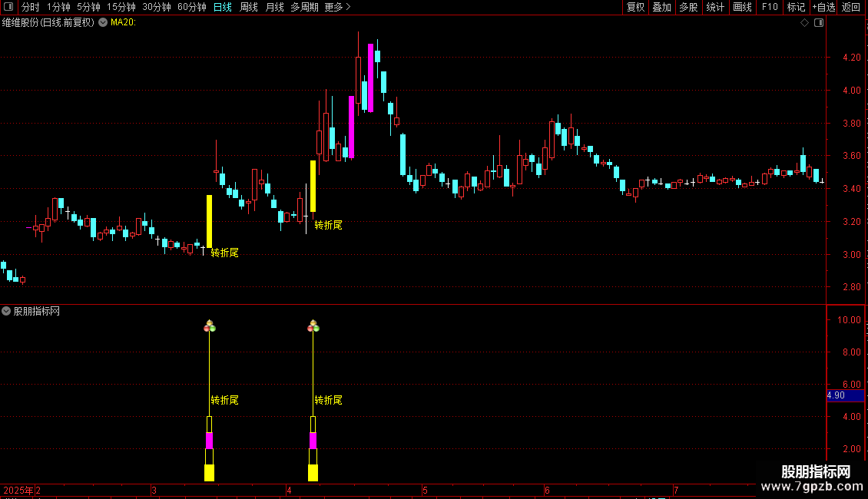The width and height of the screenshot is (868, 499).
Task: Switch to the 周线 weekly tab
Action: pyautogui.click(x=249, y=7)
